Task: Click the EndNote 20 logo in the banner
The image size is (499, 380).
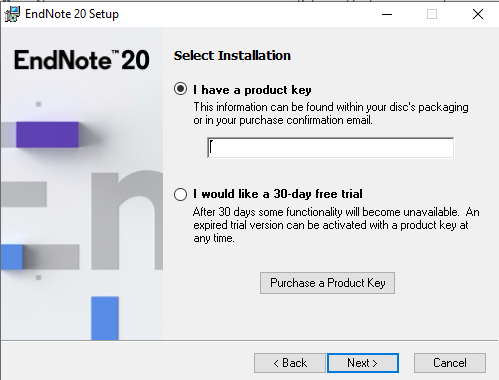Action: [x=82, y=60]
